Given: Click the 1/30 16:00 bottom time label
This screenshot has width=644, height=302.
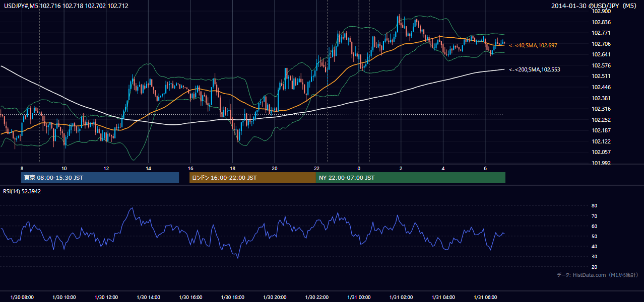Looking at the screenshot, I should pyautogui.click(x=190, y=297).
